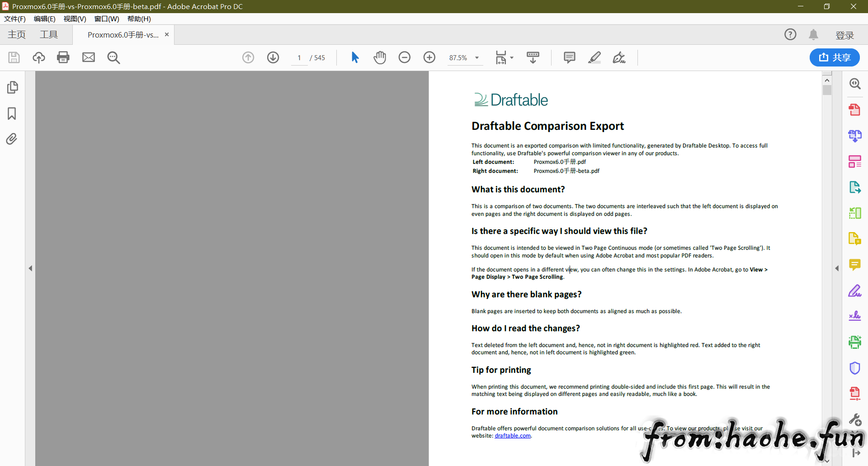Go to the next page arrow
Image resolution: width=868 pixels, height=466 pixels.
[273, 57]
